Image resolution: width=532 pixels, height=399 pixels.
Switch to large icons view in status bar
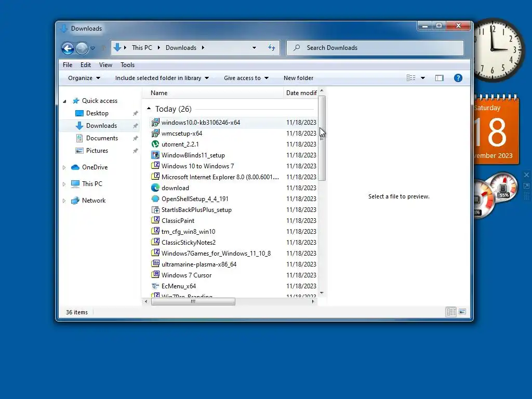(462, 312)
